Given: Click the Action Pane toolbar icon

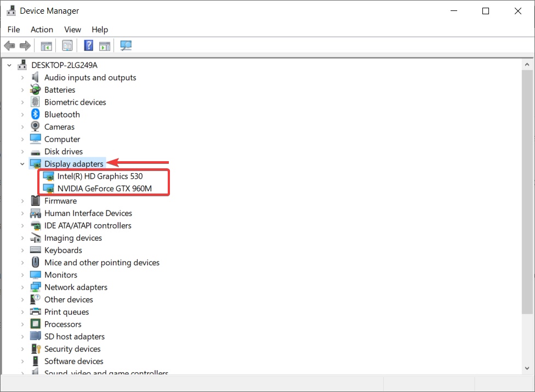Looking at the screenshot, I should pyautogui.click(x=105, y=46).
